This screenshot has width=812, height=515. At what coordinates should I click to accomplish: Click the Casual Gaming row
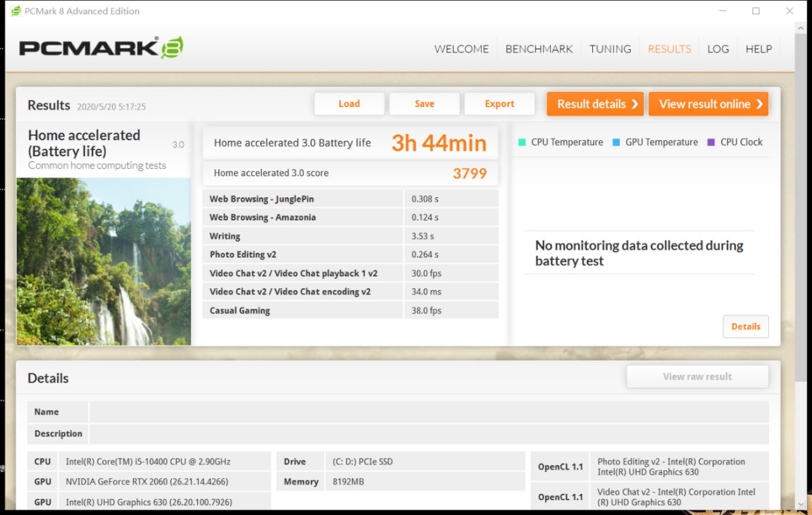click(x=351, y=311)
